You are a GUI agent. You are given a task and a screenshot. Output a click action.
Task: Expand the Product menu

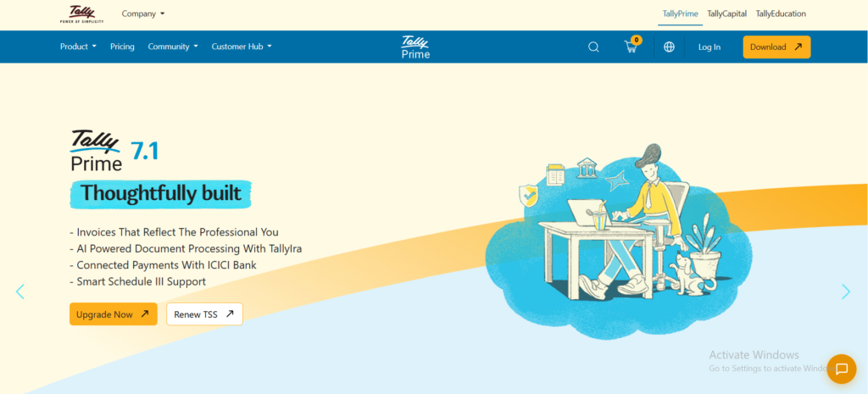(x=78, y=47)
